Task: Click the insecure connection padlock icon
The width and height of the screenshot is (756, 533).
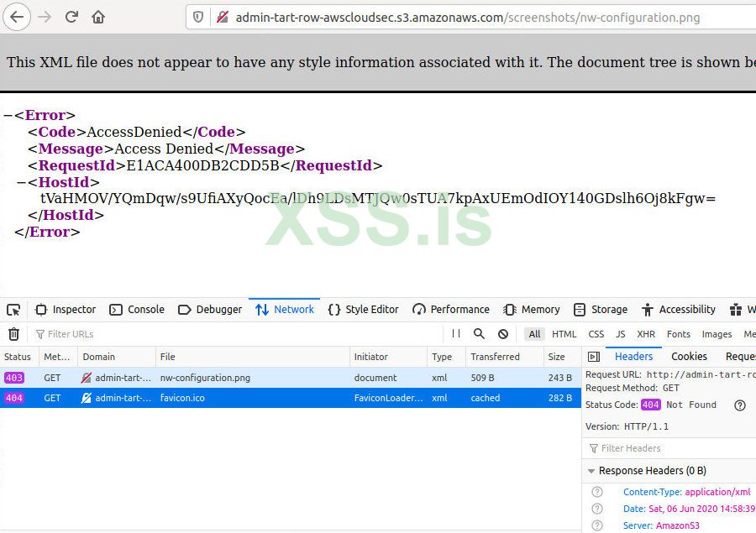Action: point(223,18)
